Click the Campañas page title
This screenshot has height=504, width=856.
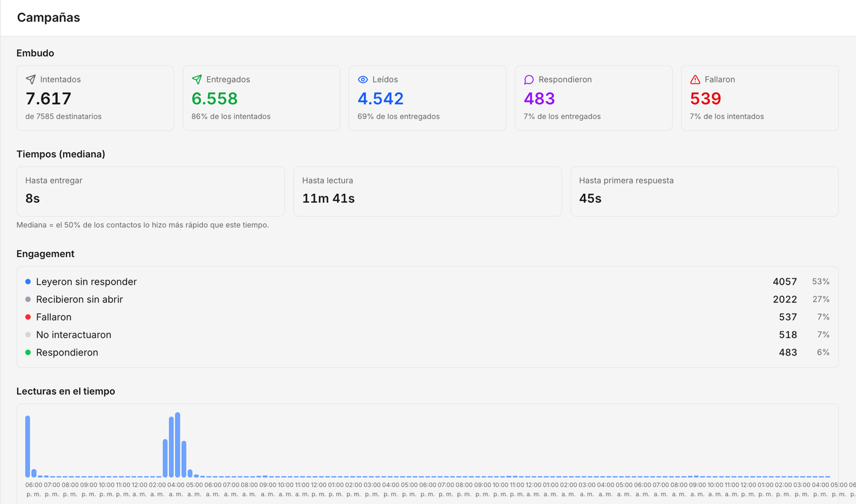pos(48,18)
